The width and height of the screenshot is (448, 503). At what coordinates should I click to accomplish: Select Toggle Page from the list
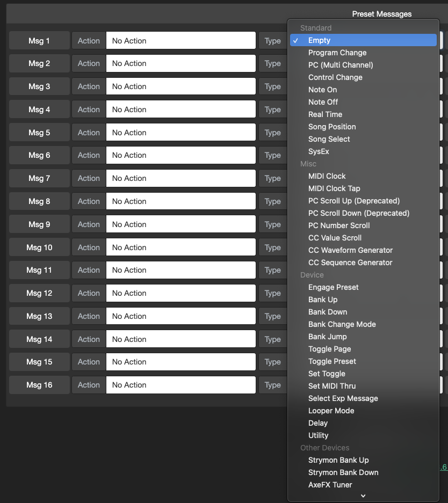pyautogui.click(x=329, y=349)
